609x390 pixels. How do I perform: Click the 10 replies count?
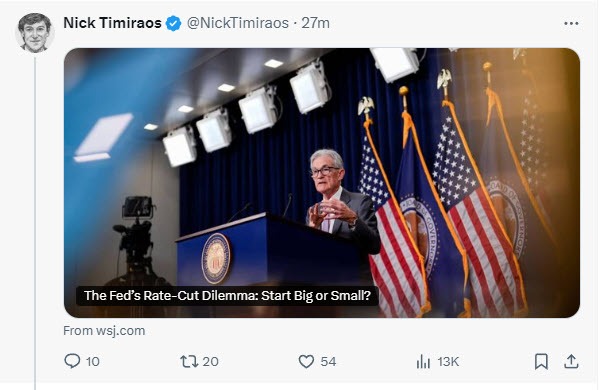[92, 362]
